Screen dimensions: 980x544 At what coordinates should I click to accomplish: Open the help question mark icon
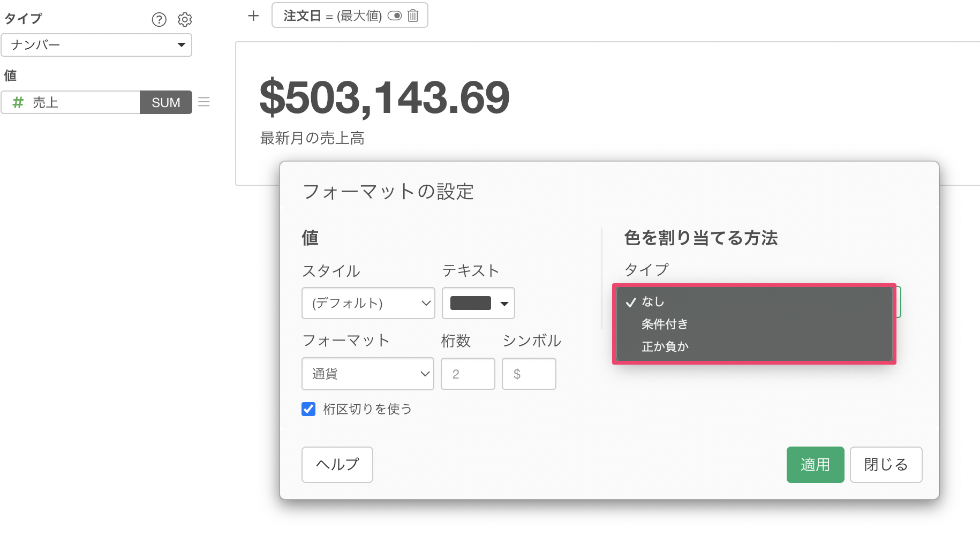[159, 20]
